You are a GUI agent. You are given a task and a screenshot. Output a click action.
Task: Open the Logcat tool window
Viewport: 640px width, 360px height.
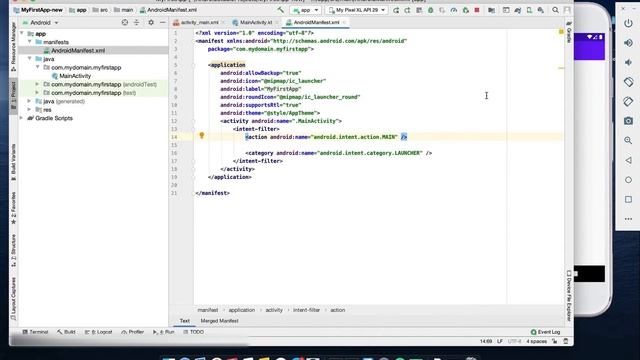click(98, 332)
